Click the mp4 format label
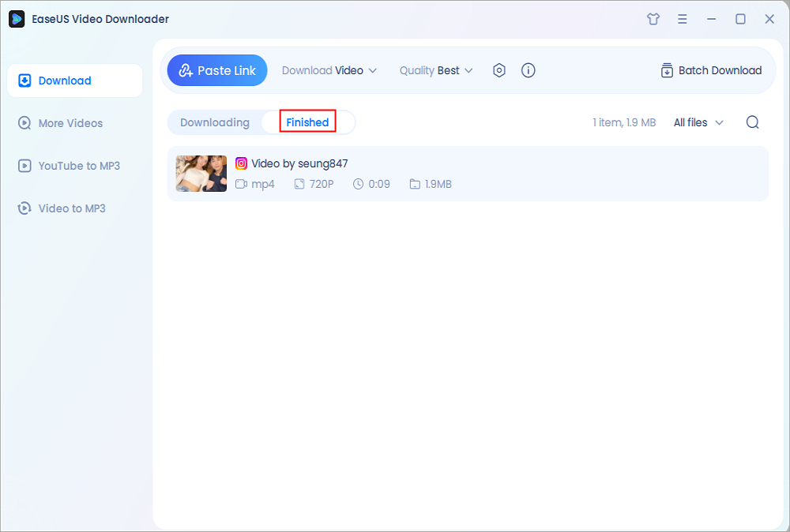The height and width of the screenshot is (532, 790). [262, 184]
